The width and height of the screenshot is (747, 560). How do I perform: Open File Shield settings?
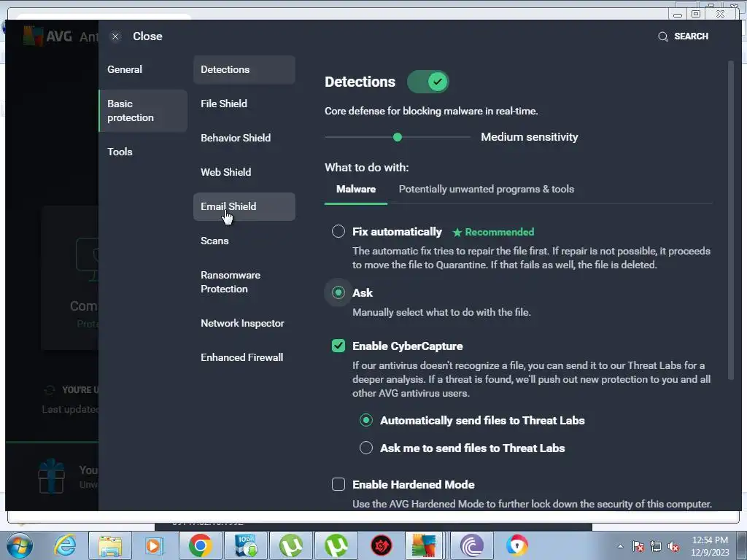point(244,104)
